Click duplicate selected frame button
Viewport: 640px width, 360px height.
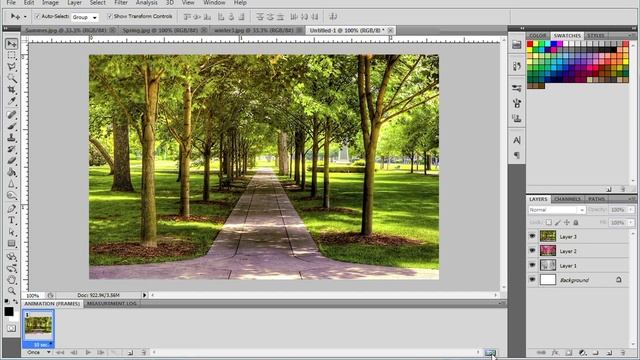click(x=130, y=352)
